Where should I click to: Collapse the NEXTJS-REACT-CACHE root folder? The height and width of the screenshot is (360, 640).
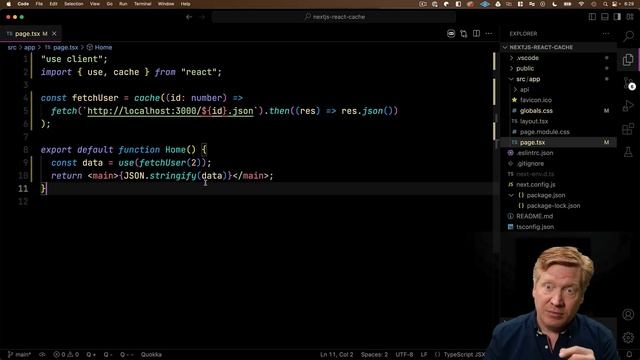558,47
